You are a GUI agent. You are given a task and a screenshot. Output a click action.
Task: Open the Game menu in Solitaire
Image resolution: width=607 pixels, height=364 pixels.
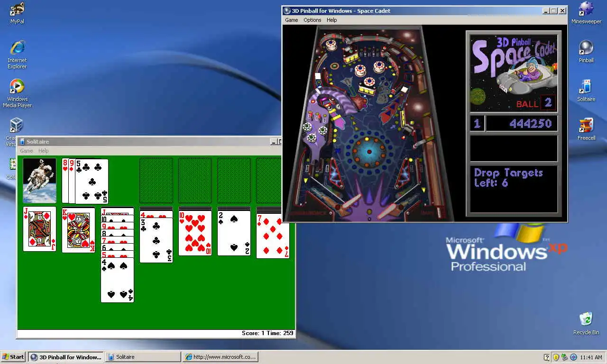point(27,151)
